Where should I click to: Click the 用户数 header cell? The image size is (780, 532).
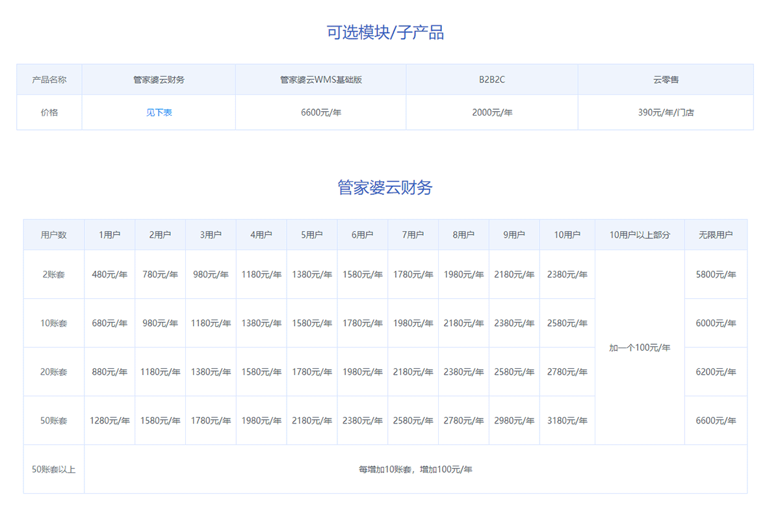(x=54, y=235)
